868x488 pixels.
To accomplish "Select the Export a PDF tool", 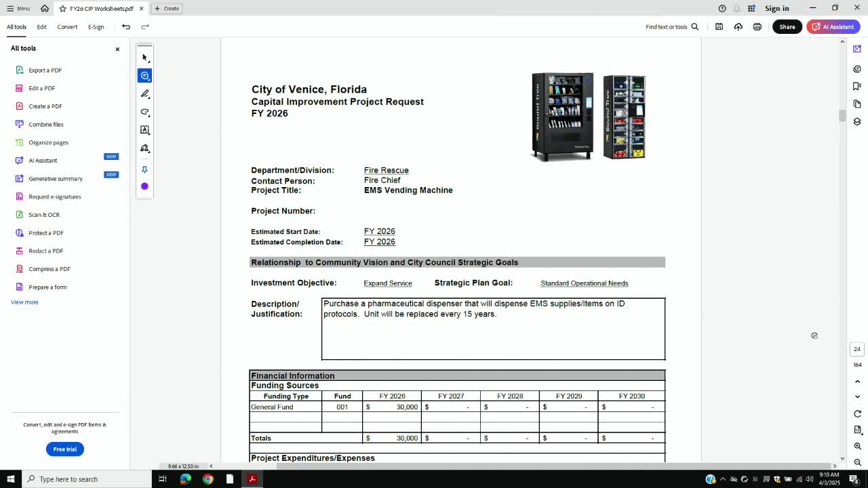I will pos(45,70).
